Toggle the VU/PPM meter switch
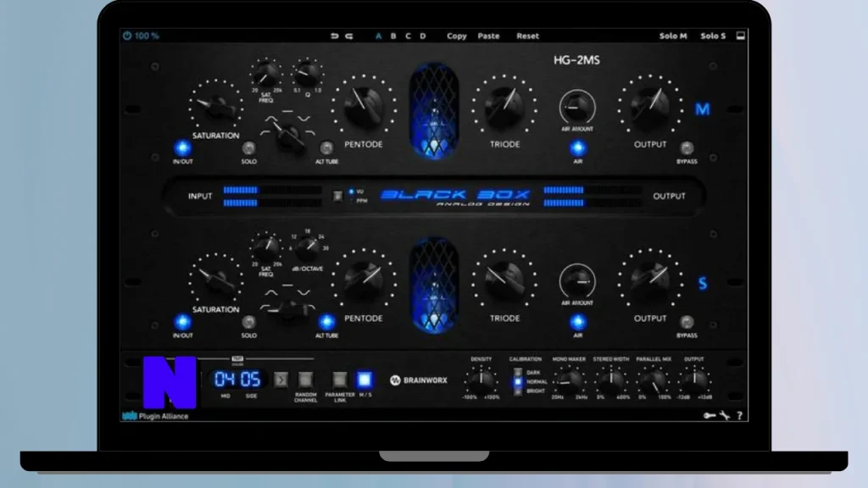 pos(337,196)
